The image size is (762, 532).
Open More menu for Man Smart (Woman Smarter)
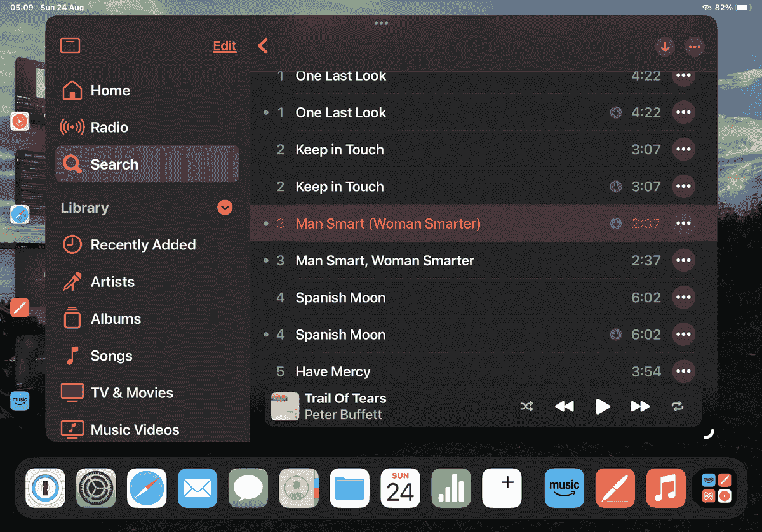683,223
